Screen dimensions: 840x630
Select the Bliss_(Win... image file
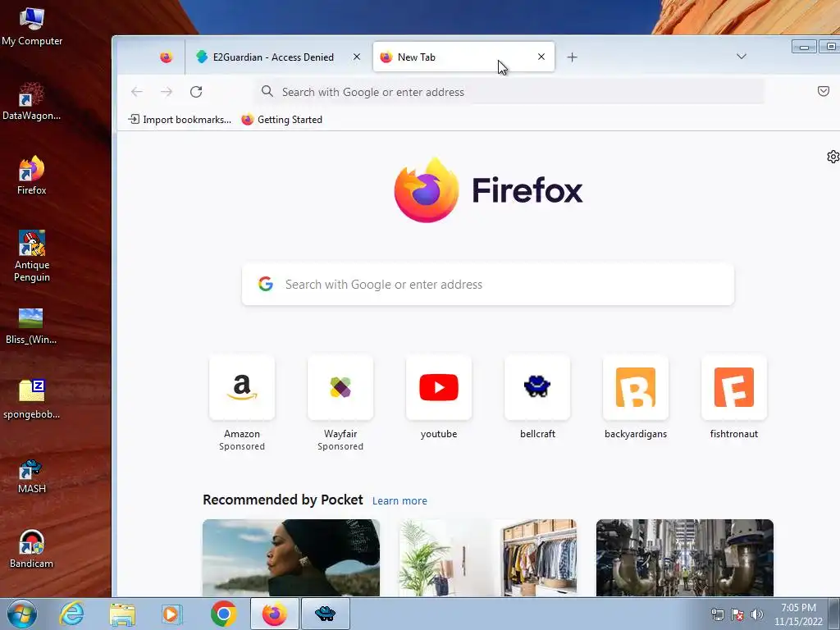click(31, 325)
